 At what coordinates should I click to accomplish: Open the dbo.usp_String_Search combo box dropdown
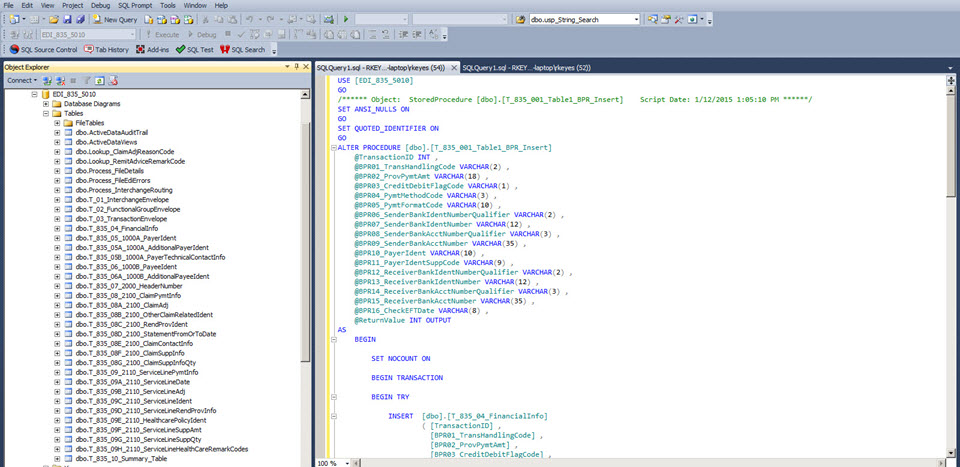636,19
